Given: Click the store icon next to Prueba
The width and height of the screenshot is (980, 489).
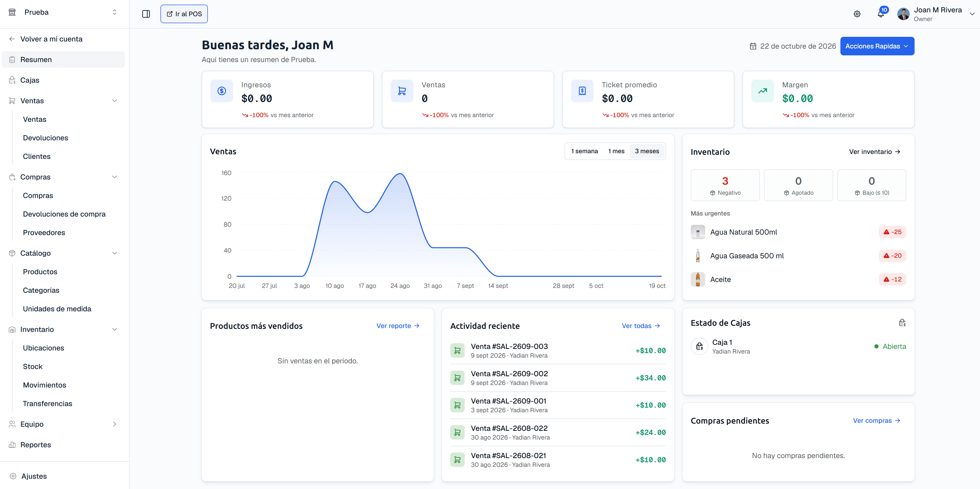Looking at the screenshot, I should [x=12, y=12].
